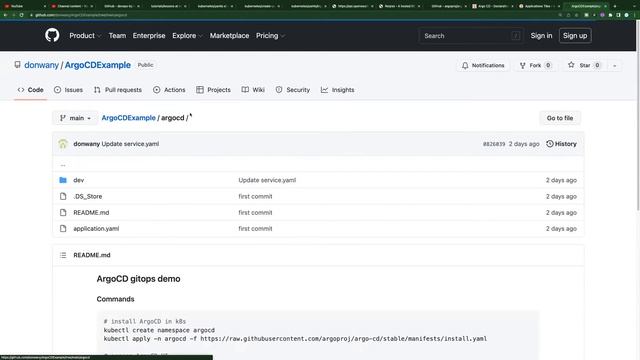Click the Star count 0 badge
The height and width of the screenshot is (360, 640).
pyautogui.click(x=597, y=65)
